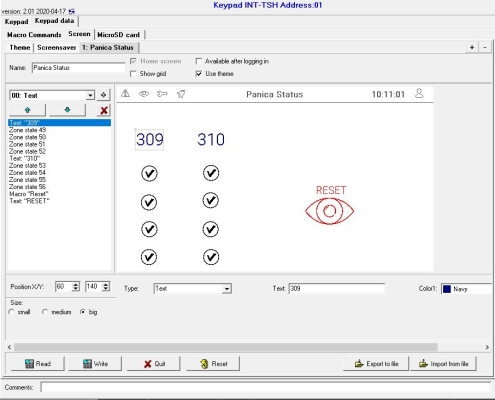This screenshot has width=495, height=400.
Task: Move selected widget down with green arrow
Action: [67, 110]
